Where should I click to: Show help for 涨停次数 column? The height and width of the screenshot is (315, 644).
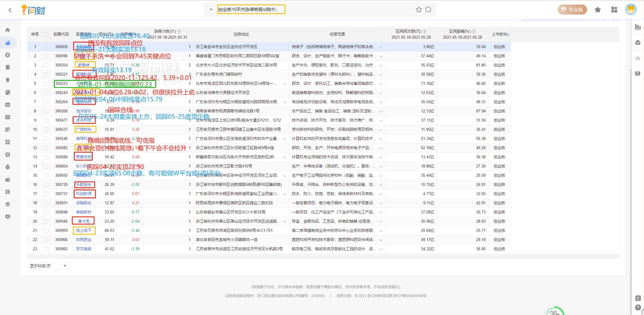(179, 31)
